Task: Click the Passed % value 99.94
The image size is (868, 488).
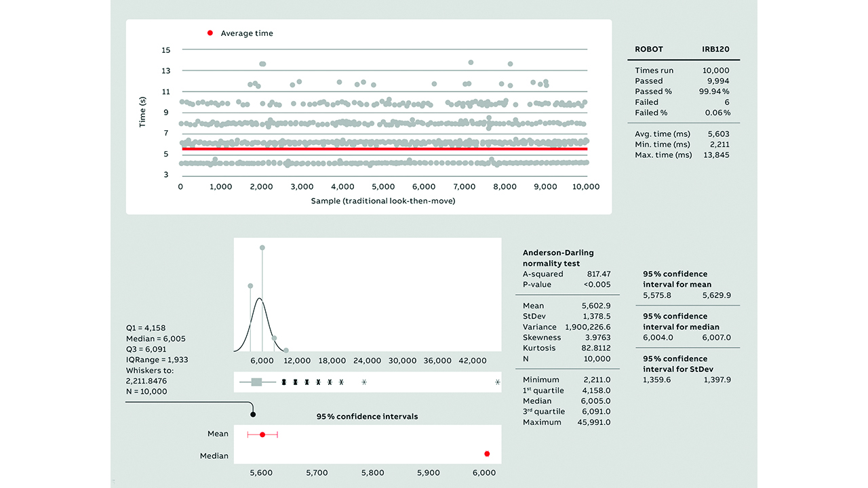Action: click(x=715, y=91)
